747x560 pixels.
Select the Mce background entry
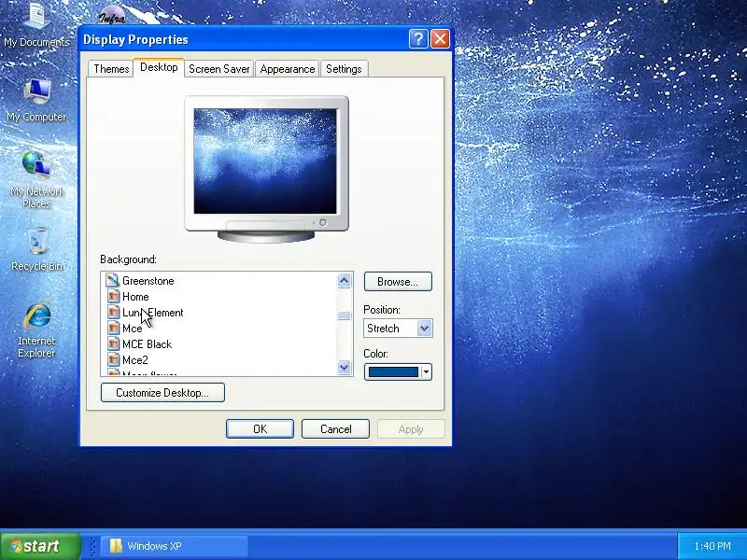tap(132, 329)
